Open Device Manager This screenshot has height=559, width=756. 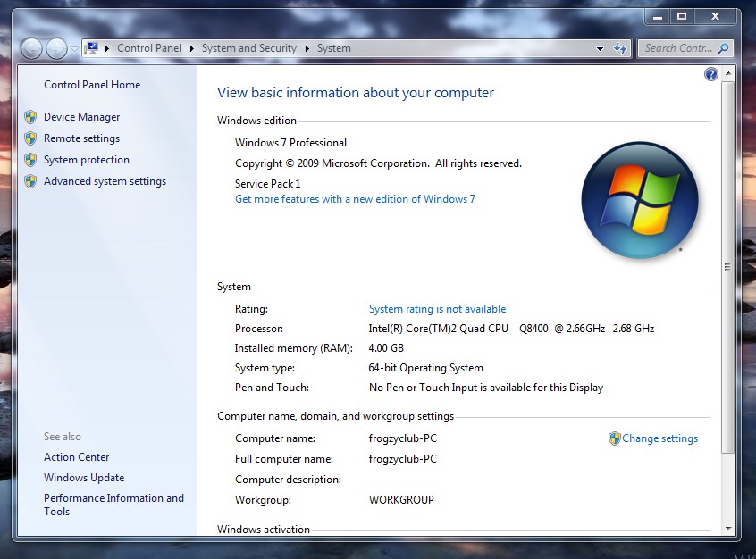pyautogui.click(x=82, y=117)
